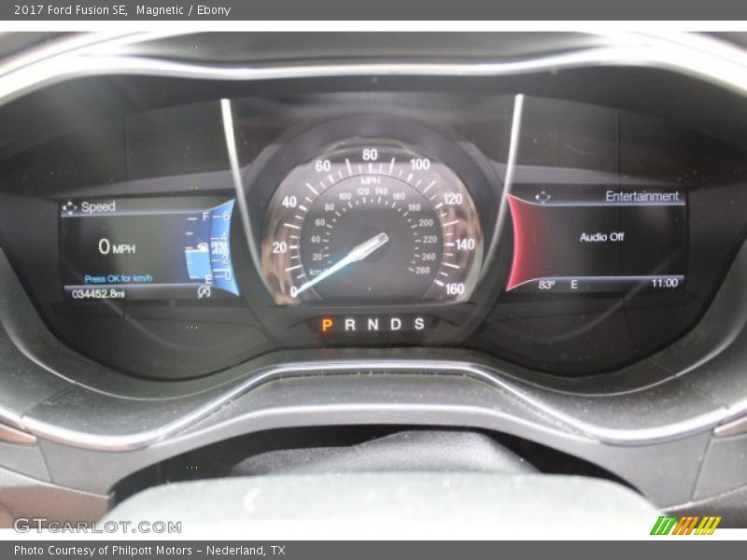Click the '2017 Ford Fusion SE' caption title
747x560 pixels.
pyautogui.click(x=71, y=9)
